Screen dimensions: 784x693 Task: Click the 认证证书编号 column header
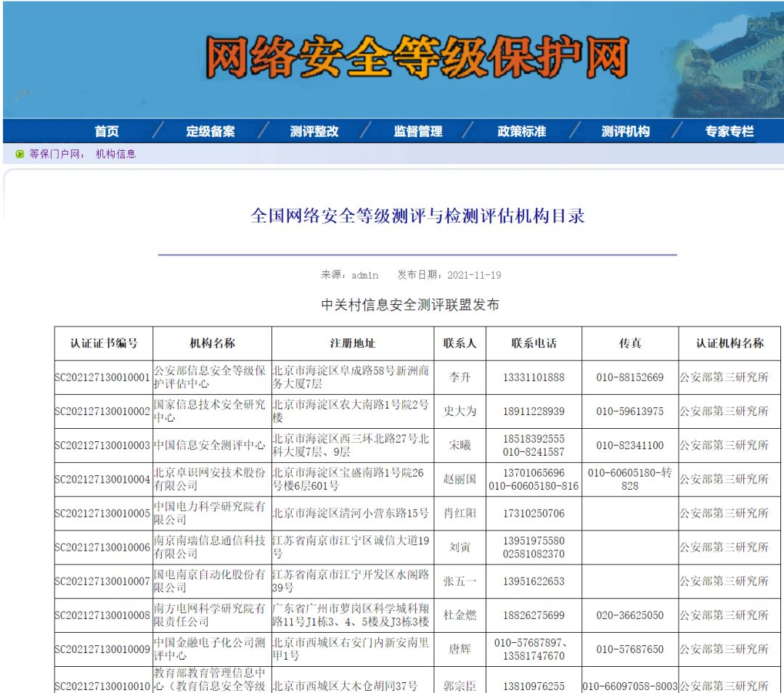[x=104, y=343]
